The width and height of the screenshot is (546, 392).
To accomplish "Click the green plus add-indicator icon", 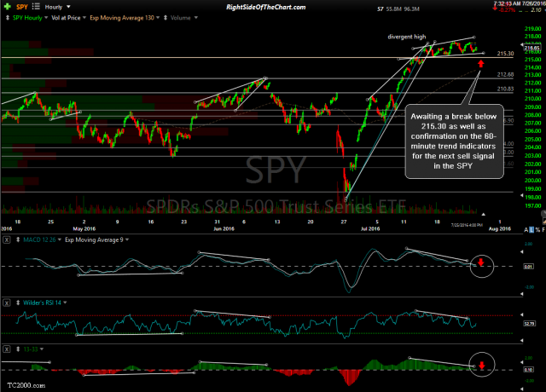I will [x=8, y=7].
